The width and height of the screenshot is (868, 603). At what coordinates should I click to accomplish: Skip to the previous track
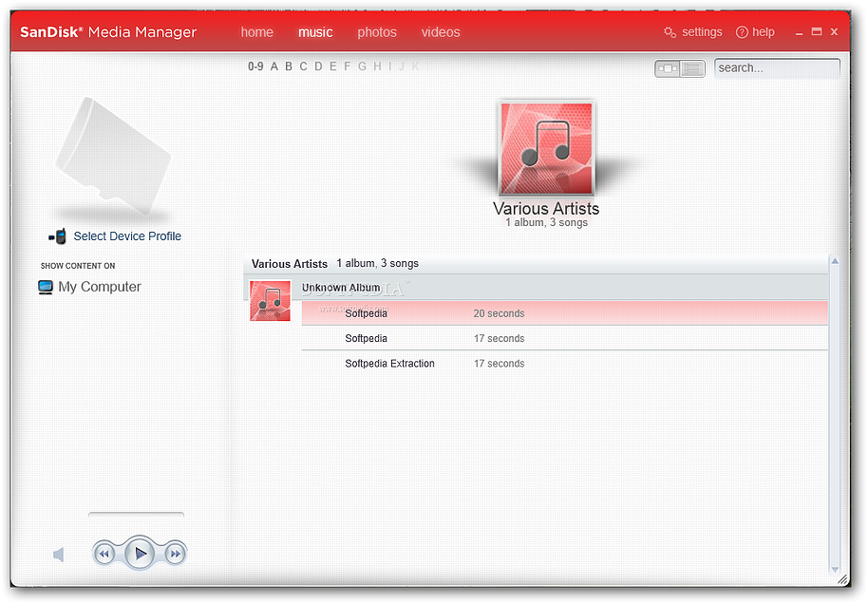(104, 554)
